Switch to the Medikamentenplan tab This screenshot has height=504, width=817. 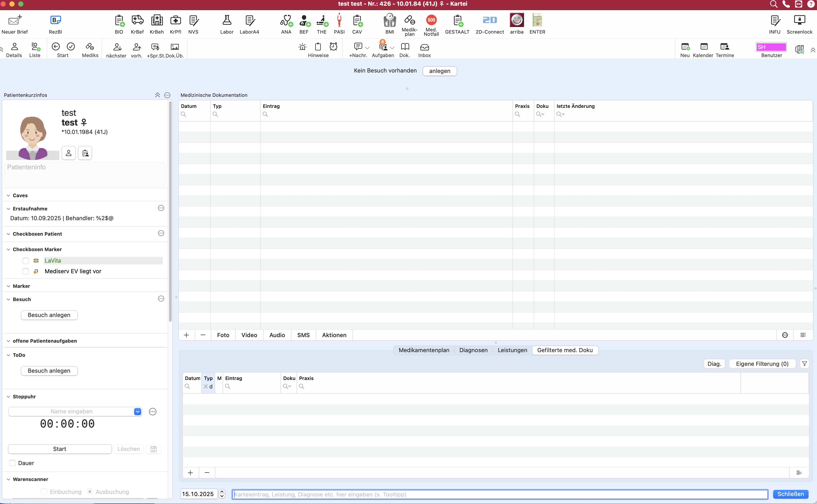(424, 350)
